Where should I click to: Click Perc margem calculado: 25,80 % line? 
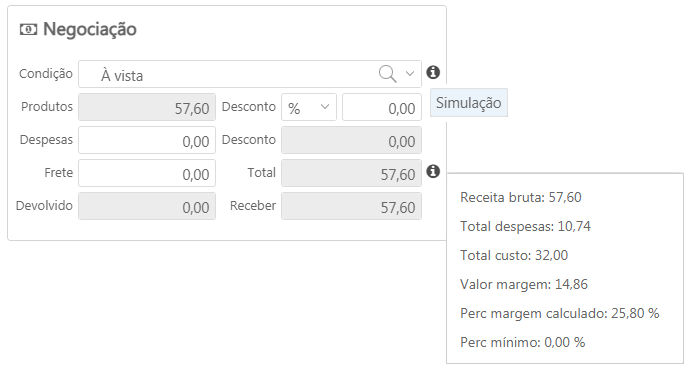click(560, 313)
